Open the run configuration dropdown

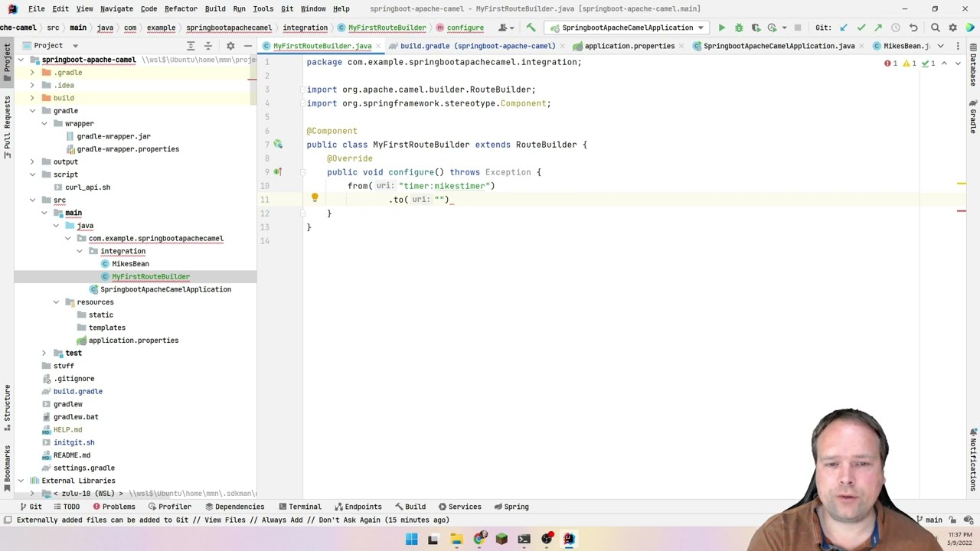click(628, 28)
